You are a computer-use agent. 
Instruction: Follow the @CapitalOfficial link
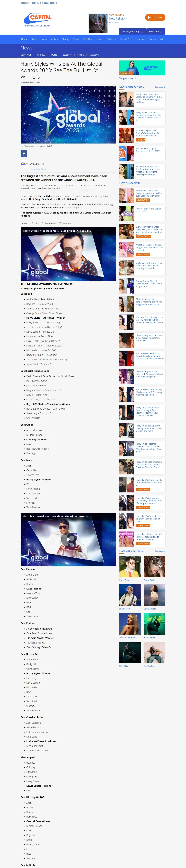tap(38, 170)
